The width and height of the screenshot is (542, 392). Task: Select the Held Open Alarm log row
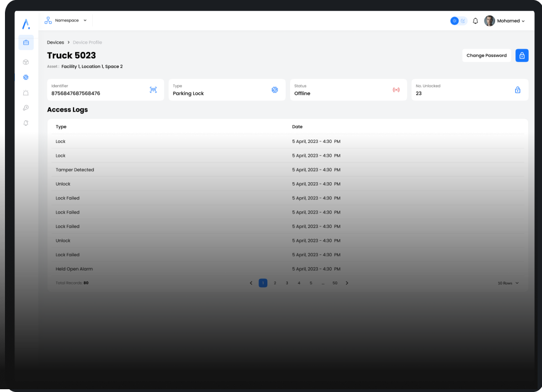click(x=288, y=269)
